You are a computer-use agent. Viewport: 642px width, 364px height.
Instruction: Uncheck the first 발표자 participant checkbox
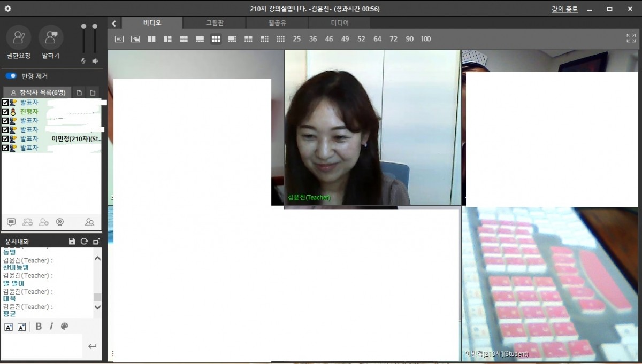(x=5, y=103)
